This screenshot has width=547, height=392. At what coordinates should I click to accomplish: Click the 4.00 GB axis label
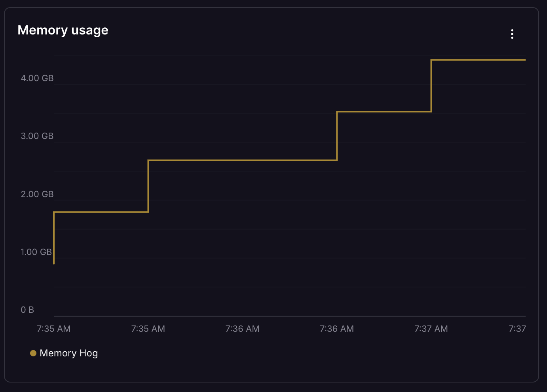37,78
